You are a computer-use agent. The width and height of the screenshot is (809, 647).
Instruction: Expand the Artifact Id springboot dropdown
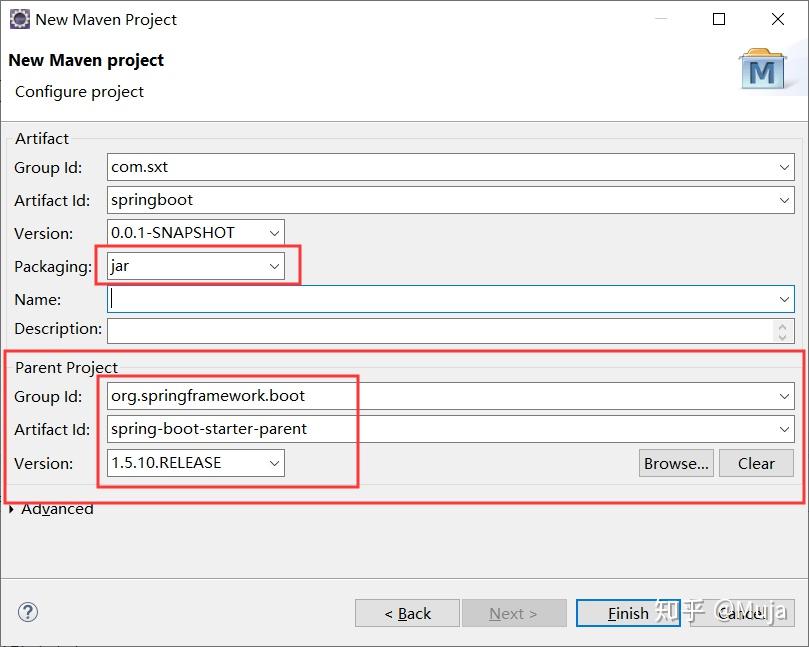[784, 200]
